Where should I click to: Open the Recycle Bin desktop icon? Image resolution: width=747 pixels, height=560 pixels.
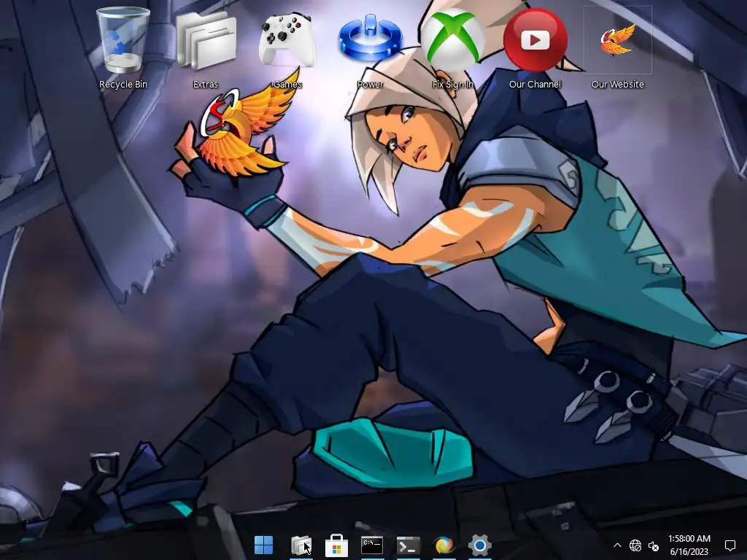pyautogui.click(x=123, y=41)
